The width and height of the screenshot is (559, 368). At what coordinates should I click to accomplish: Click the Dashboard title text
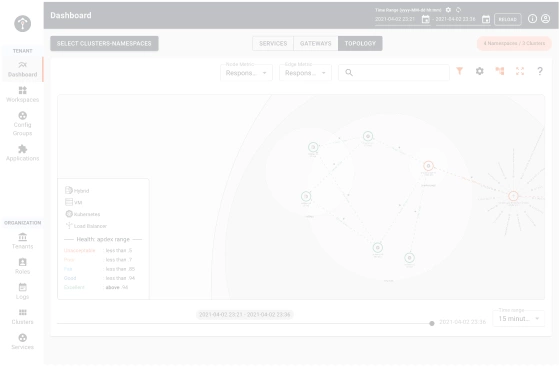71,15
